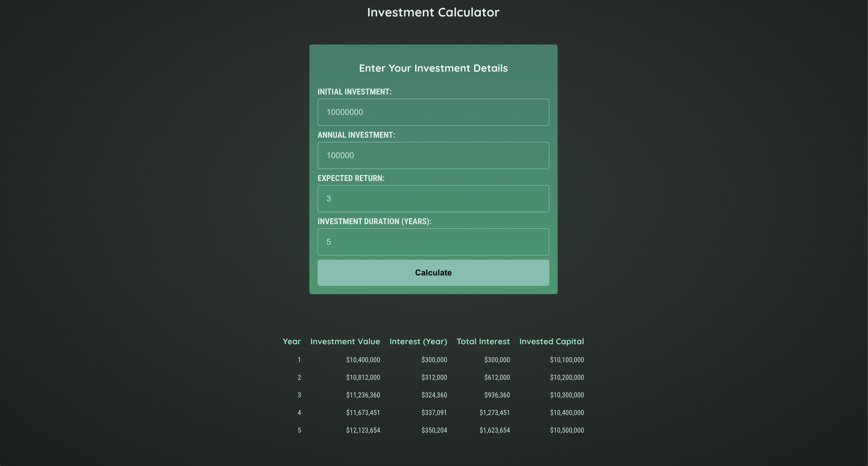Focus the Annual Investment input field

pyautogui.click(x=433, y=155)
